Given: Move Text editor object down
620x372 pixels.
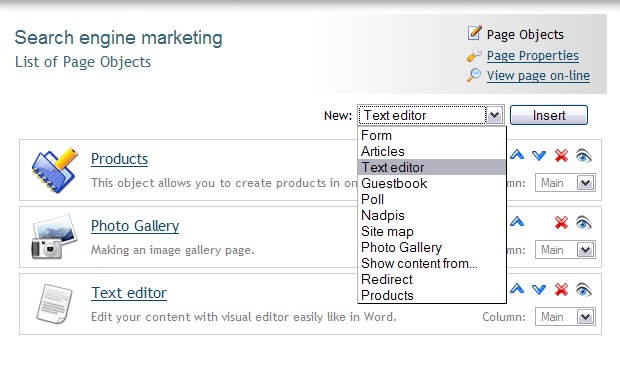Looking at the screenshot, I should click(x=539, y=290).
